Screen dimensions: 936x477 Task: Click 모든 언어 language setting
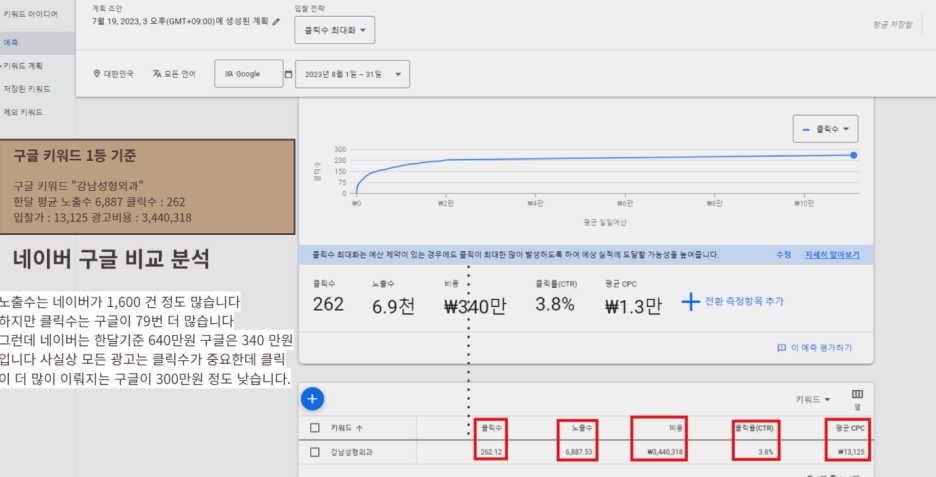180,74
